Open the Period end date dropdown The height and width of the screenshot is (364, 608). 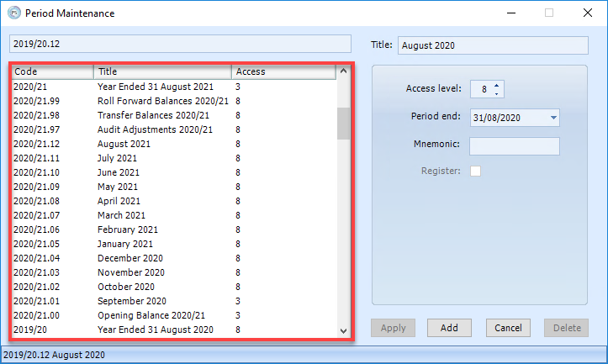tap(553, 118)
